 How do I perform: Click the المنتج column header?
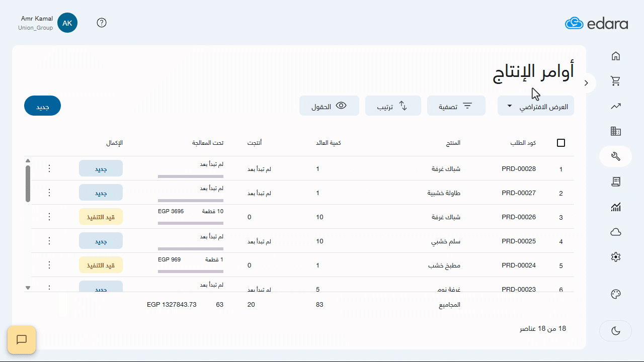(453, 143)
